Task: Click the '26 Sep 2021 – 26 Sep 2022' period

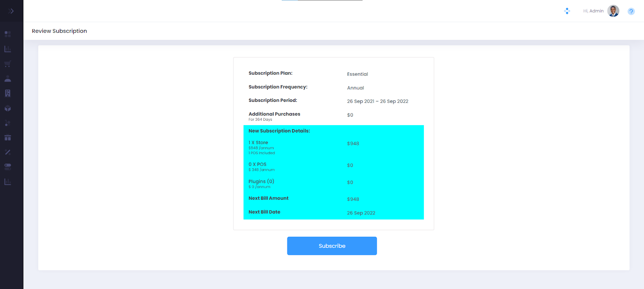Action: click(x=378, y=101)
